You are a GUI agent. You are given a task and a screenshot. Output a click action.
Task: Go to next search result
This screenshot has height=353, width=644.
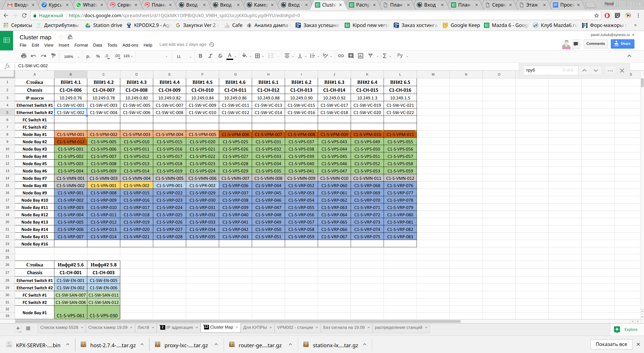click(x=596, y=70)
